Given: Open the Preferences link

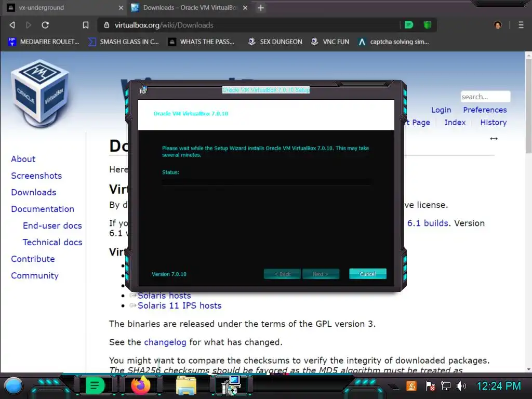Looking at the screenshot, I should coord(485,110).
